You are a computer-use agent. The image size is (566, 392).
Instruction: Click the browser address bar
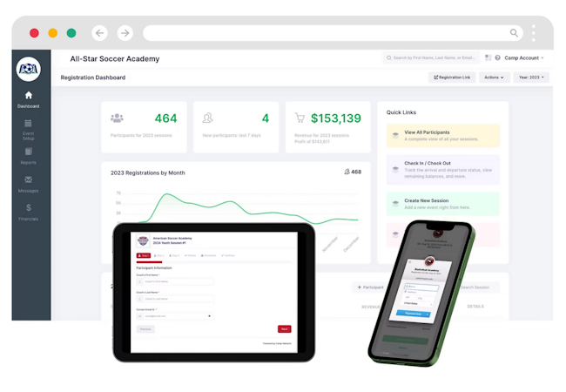point(333,33)
